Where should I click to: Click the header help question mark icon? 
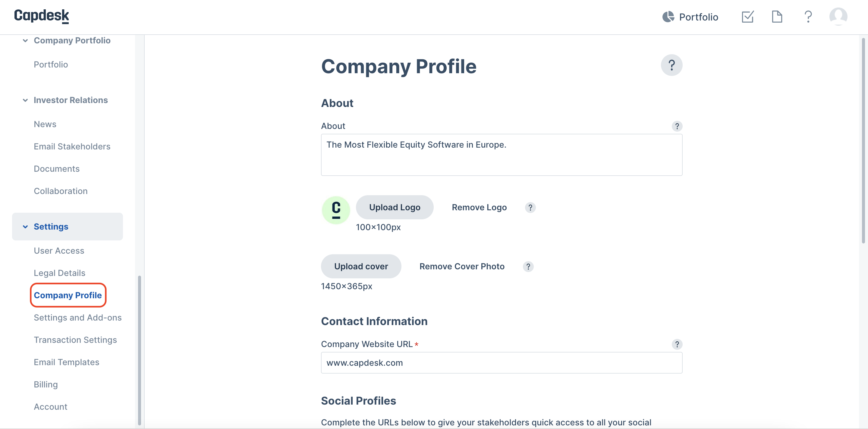pos(808,17)
